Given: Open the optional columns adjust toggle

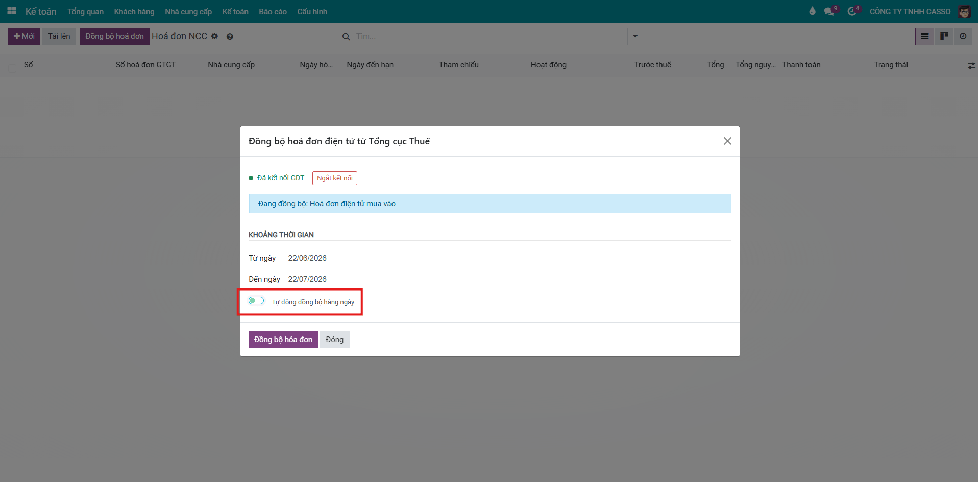Looking at the screenshot, I should (971, 66).
